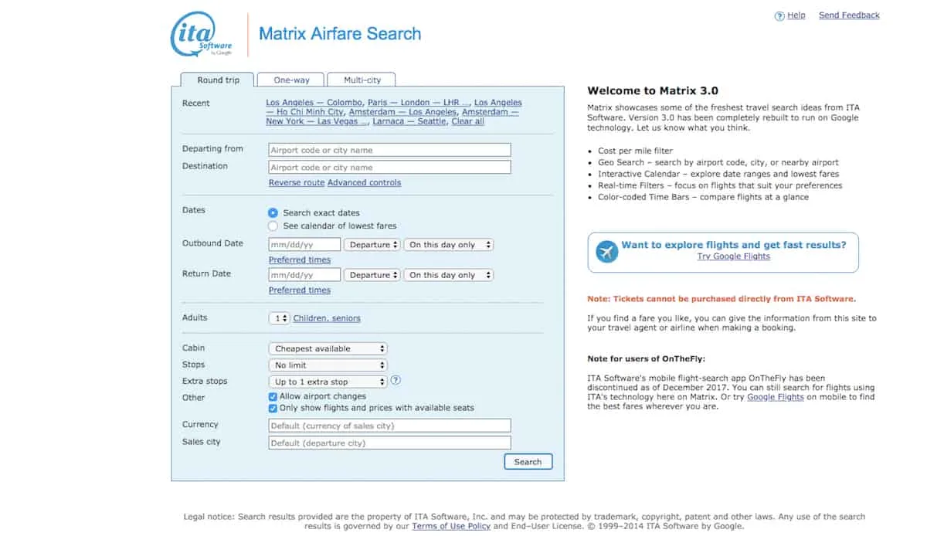Click Preferred times under Outbound Date
This screenshot has height=560, width=927.
tap(300, 260)
